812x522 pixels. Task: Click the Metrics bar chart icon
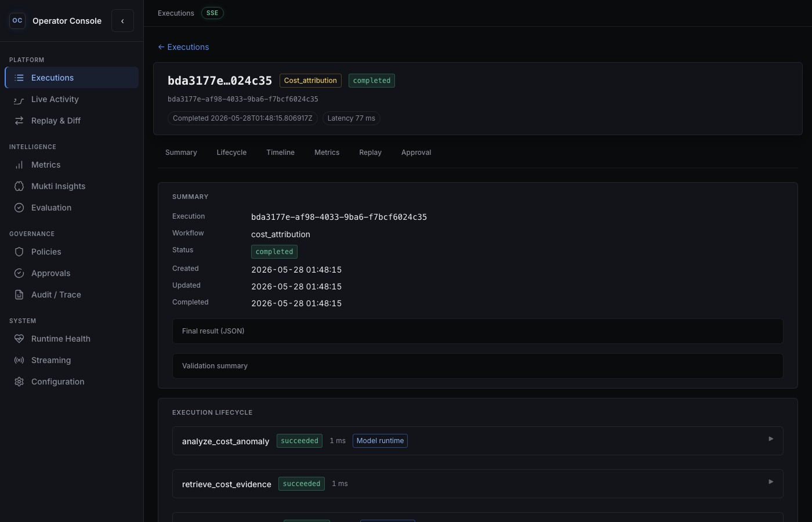[19, 165]
